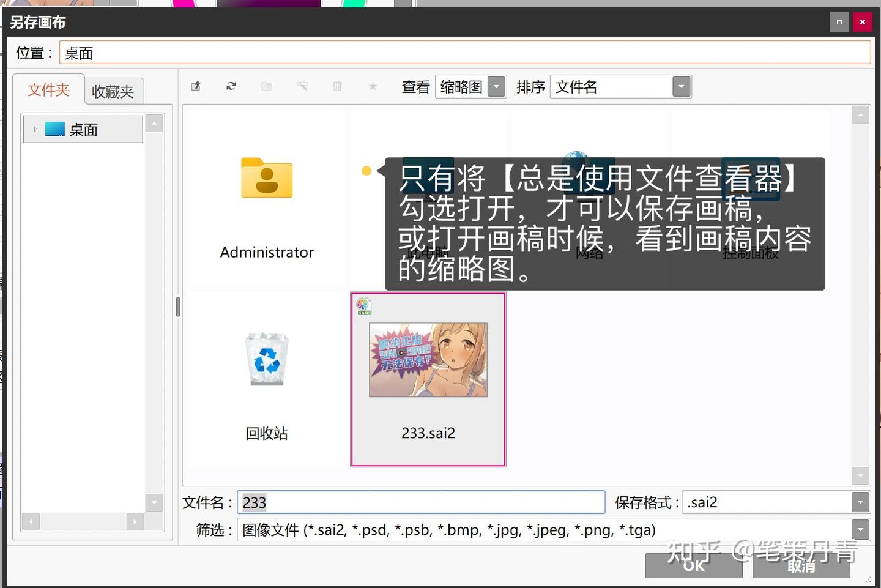Open the 回收站 (Recycle Bin) icon

click(x=266, y=359)
